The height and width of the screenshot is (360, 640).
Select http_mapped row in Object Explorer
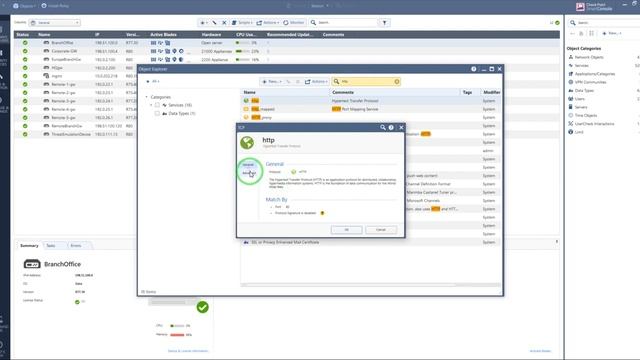(x=370, y=109)
